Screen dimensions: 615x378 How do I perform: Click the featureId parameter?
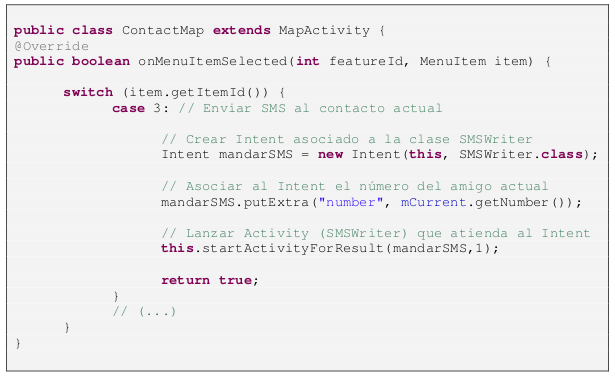coord(366,61)
